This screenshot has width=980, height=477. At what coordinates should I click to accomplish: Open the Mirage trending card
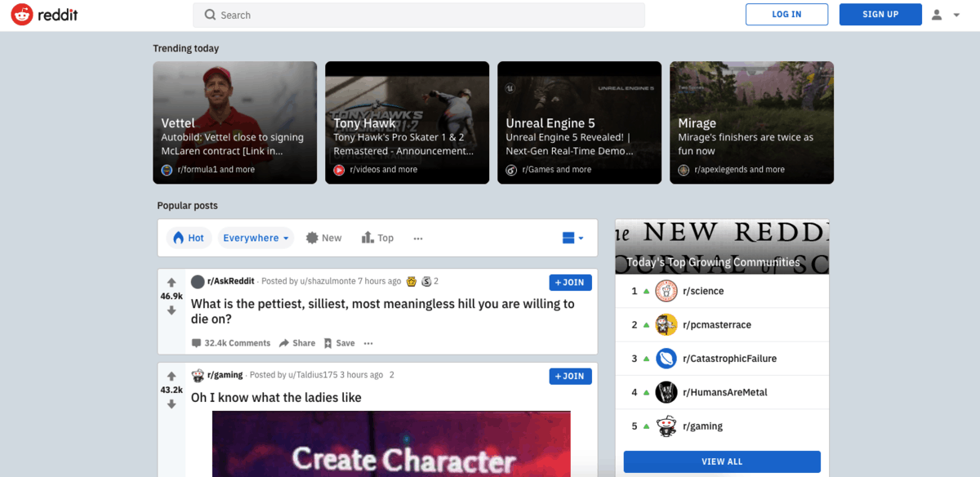751,123
